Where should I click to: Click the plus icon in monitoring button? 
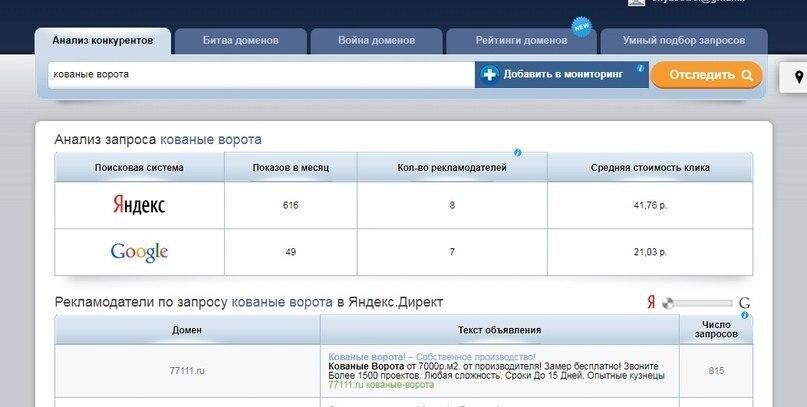pyautogui.click(x=489, y=75)
